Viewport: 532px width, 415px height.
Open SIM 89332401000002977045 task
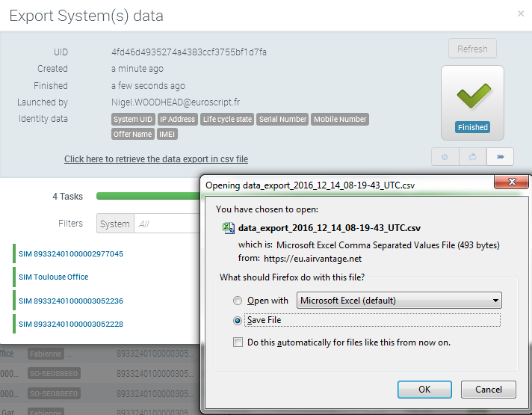pos(71,254)
